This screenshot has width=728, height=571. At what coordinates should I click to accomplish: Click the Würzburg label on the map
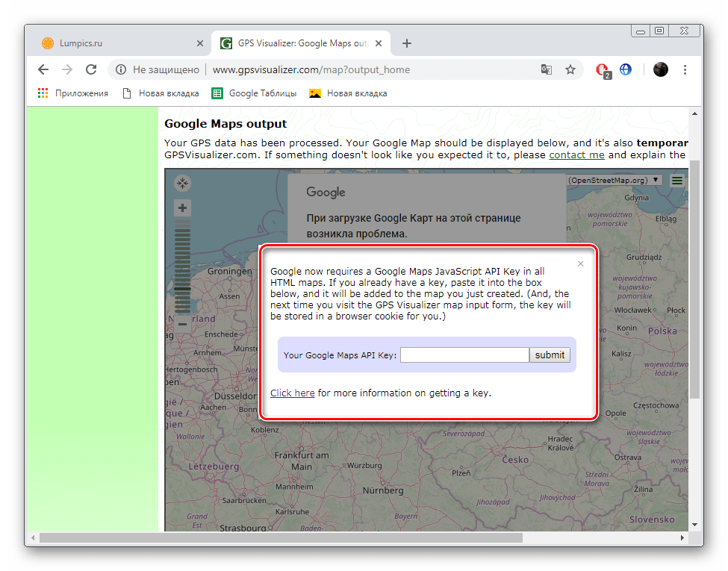pyautogui.click(x=364, y=465)
